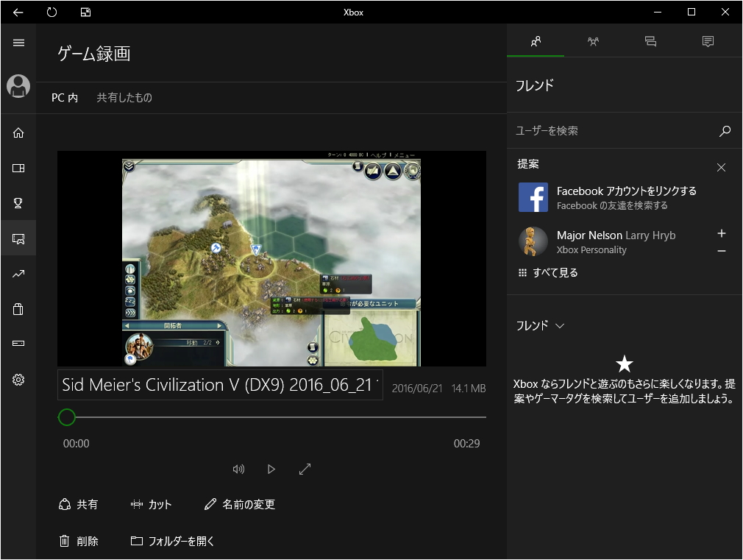
Task: Click 名前の変更 rename button
Action: pyautogui.click(x=240, y=505)
